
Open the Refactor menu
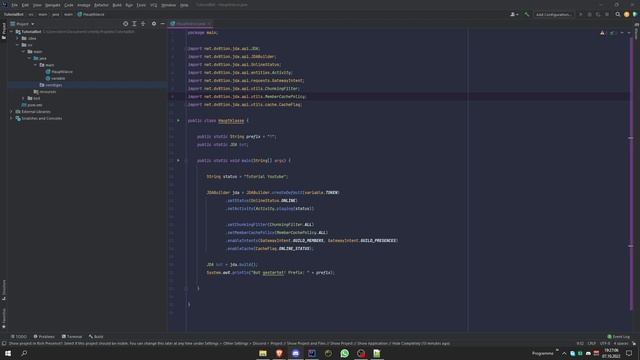101,5
